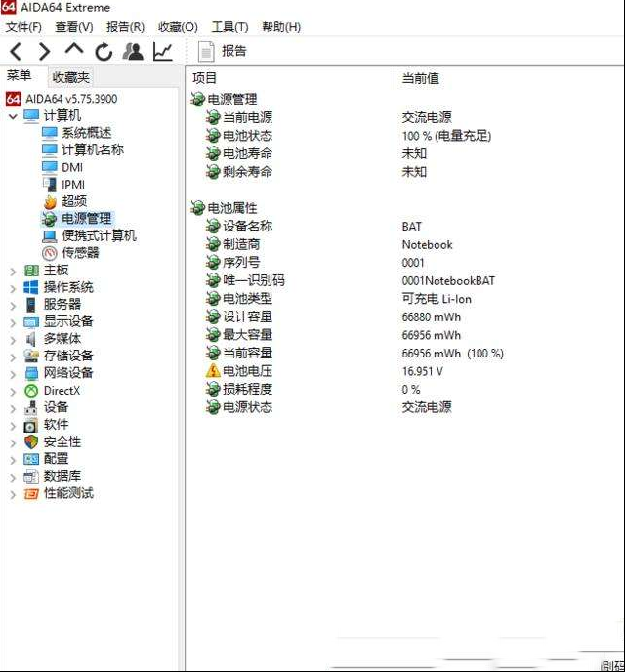
Task: Click value 66880 mWh
Action: 432,317
